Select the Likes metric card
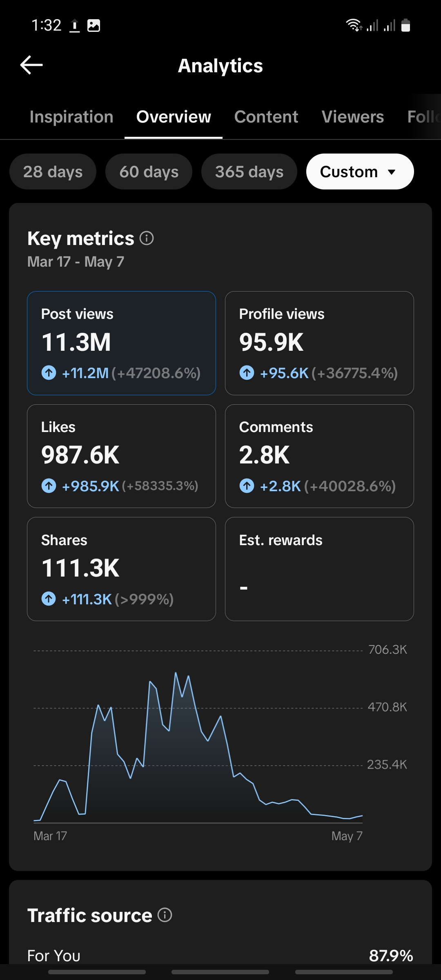 (x=121, y=456)
